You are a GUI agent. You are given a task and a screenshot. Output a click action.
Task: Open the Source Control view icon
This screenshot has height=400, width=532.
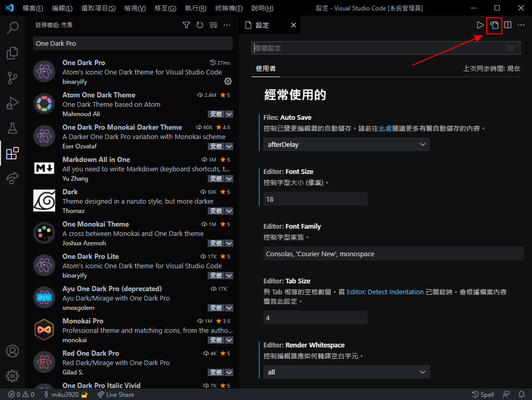click(x=12, y=78)
